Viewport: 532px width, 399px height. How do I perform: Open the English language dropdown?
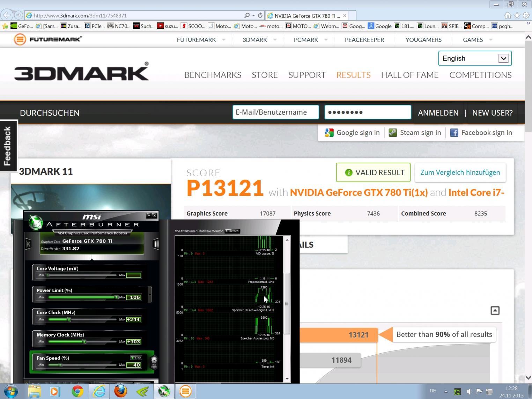[x=475, y=58]
